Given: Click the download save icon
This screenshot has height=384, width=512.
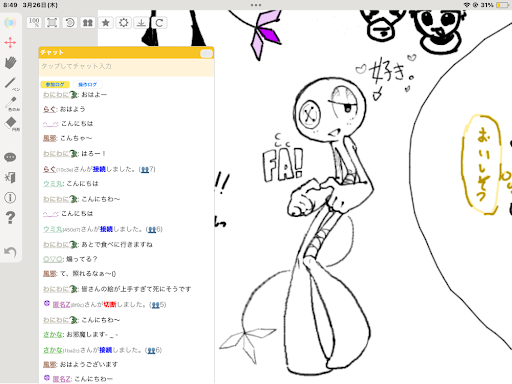Looking at the screenshot, I should coord(141,23).
